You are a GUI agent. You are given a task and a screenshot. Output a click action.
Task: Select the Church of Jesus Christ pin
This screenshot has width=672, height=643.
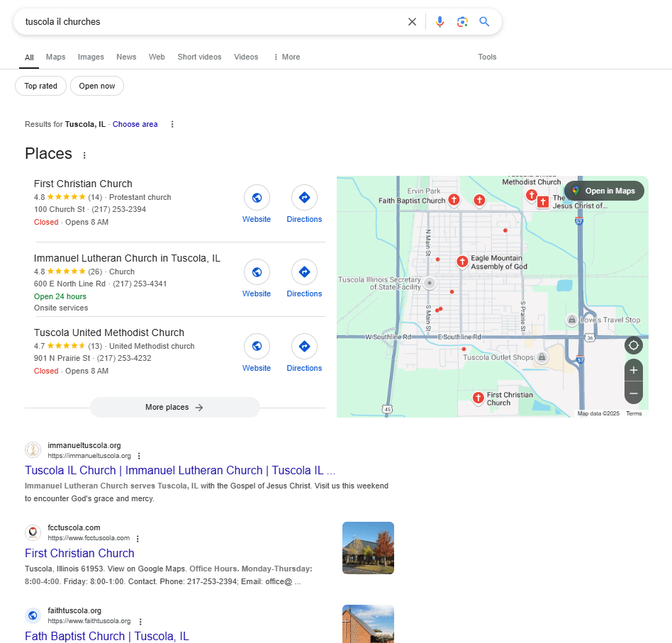543,202
